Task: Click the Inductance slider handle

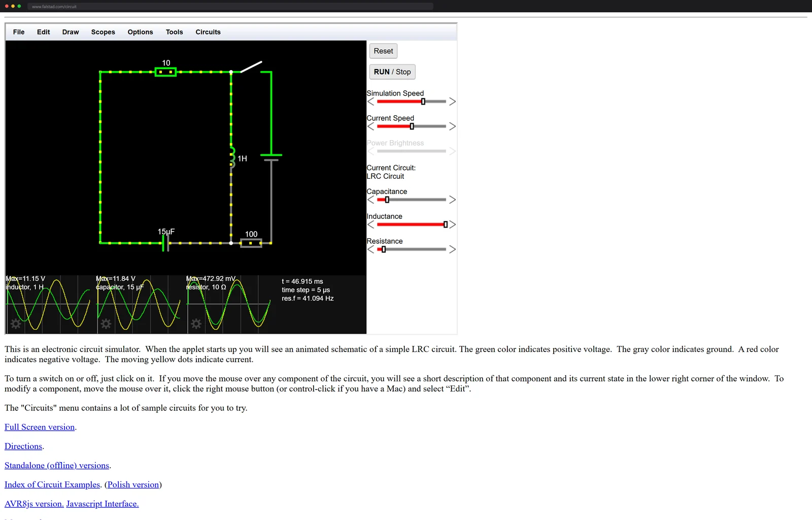Action: pos(446,224)
